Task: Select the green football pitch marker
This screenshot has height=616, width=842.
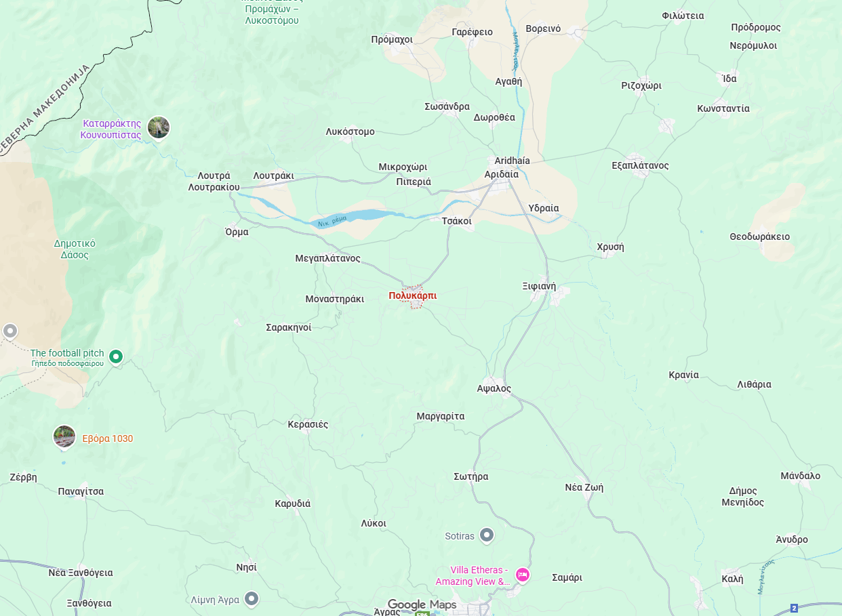Action: [x=116, y=356]
